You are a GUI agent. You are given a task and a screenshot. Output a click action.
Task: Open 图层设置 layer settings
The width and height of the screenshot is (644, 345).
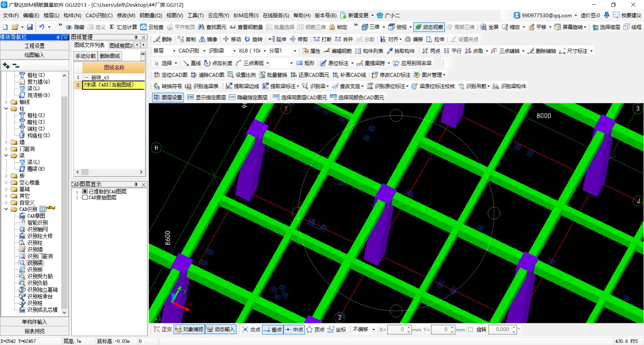pyautogui.click(x=168, y=98)
